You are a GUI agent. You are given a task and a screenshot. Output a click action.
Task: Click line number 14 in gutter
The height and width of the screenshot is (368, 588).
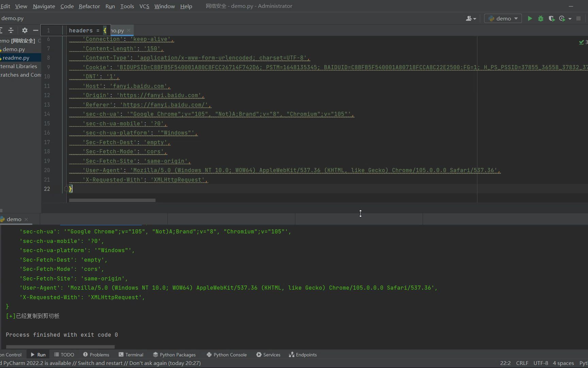point(47,114)
